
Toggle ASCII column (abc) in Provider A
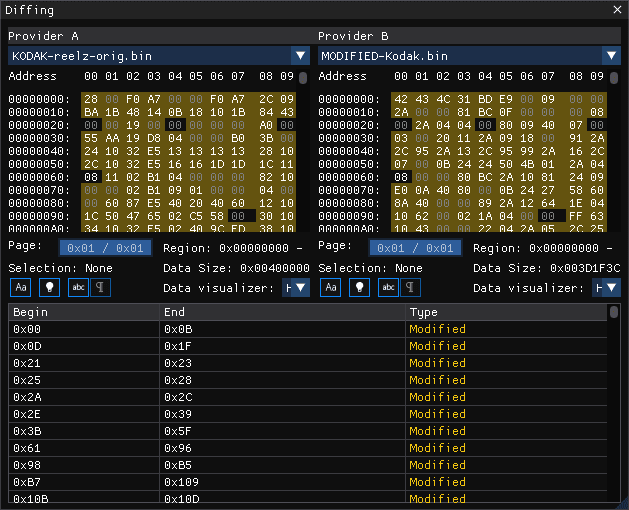pos(78,287)
